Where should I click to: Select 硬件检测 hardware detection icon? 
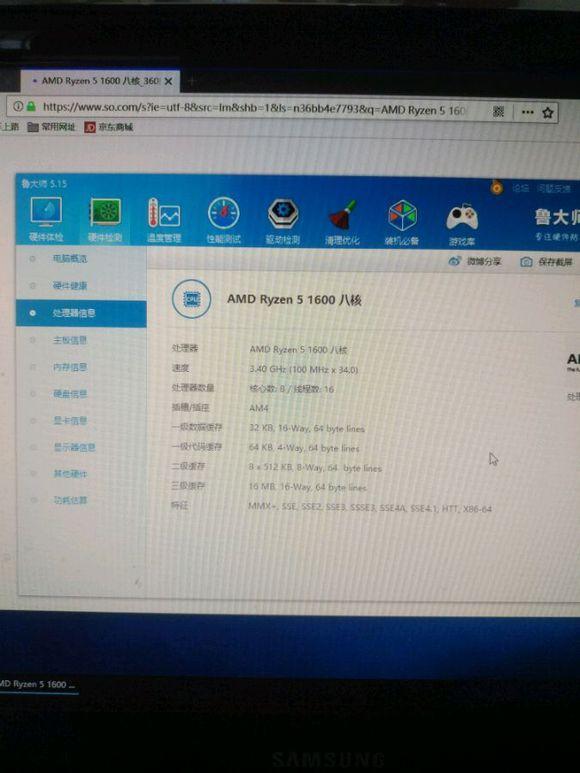105,219
